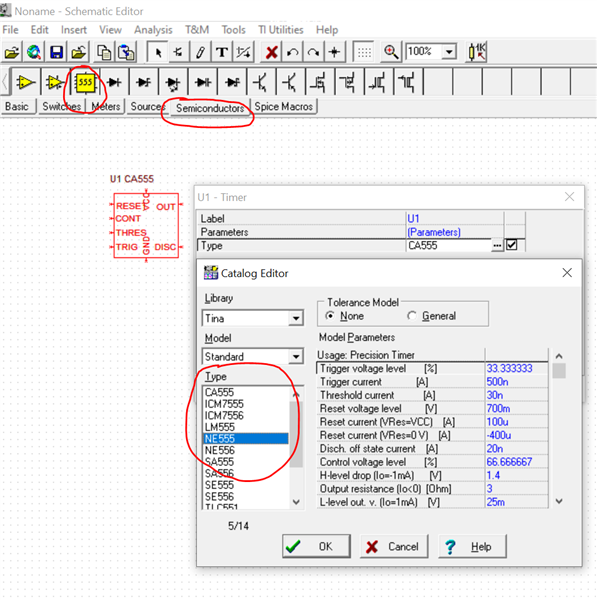The image size is (597, 600).
Task: Open the Analysis menu
Action: coord(153,30)
